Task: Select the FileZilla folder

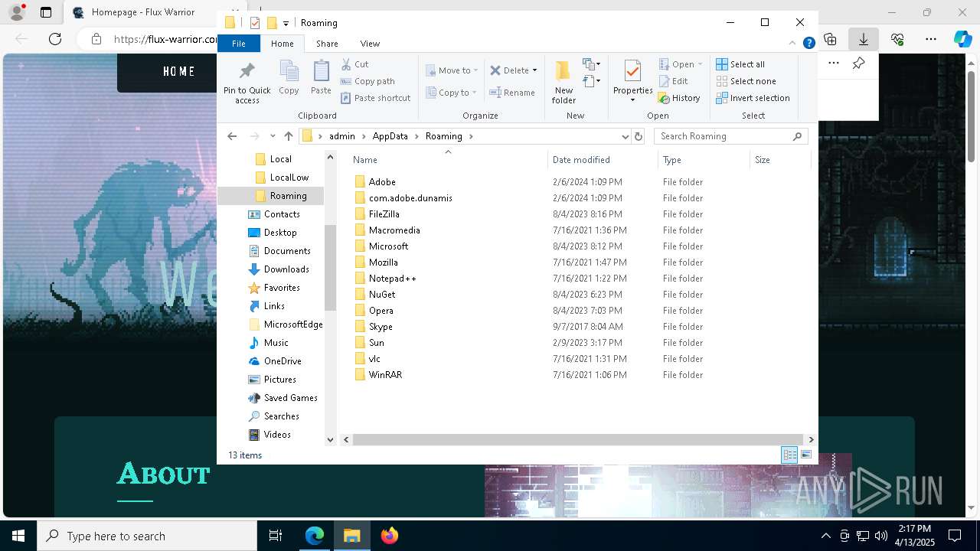Action: click(384, 214)
